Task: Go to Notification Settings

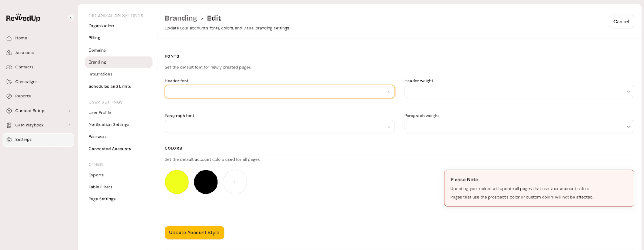Action: coord(109,124)
